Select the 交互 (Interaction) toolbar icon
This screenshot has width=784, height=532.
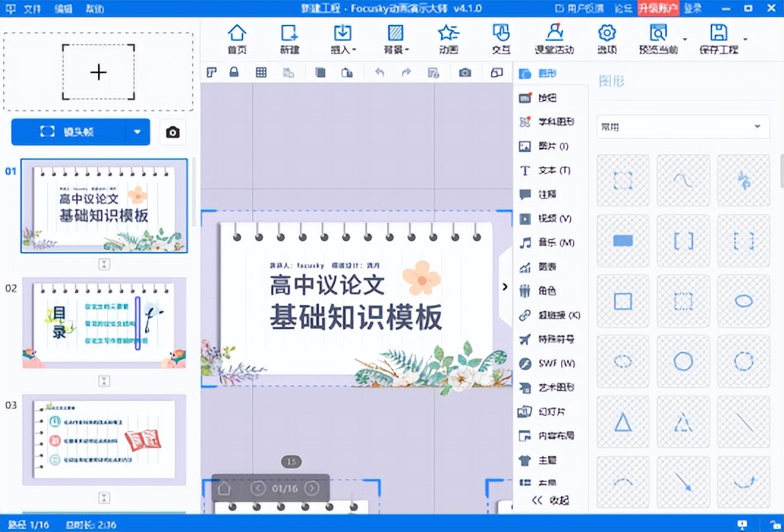point(501,38)
